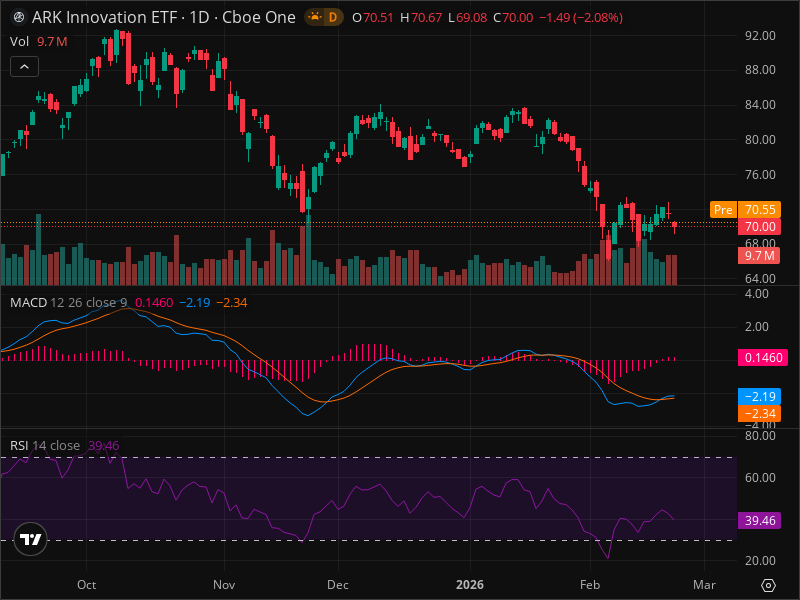Click the Pre 70.55 pre-market price label
This screenshot has width=800, height=600.
(745, 210)
